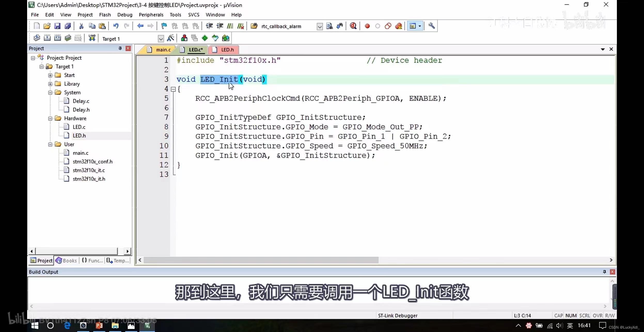Toggle the window layout view button
This screenshot has height=332, width=644.
pos(413,26)
